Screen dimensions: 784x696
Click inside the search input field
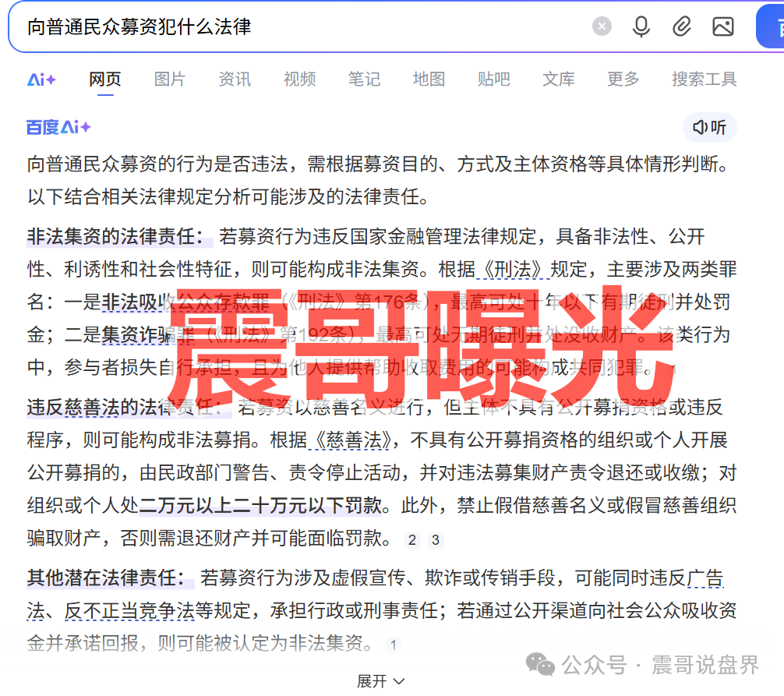point(312,26)
